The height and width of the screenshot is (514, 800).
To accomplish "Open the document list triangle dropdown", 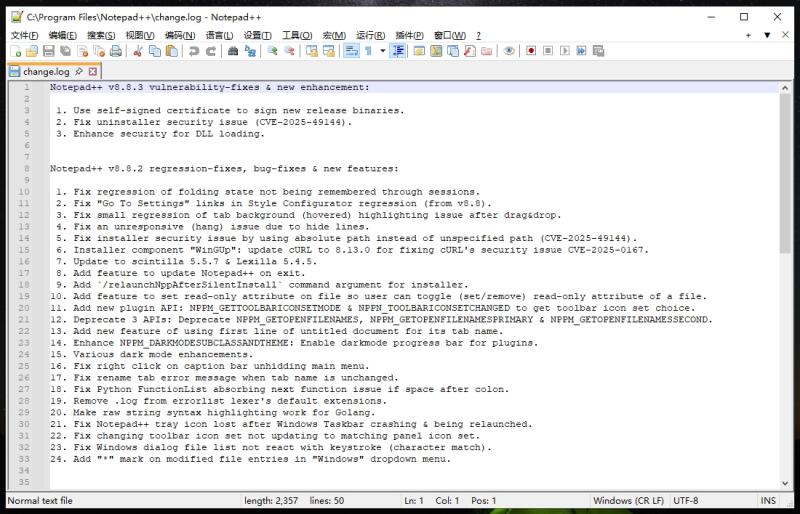I will pyautogui.click(x=767, y=35).
